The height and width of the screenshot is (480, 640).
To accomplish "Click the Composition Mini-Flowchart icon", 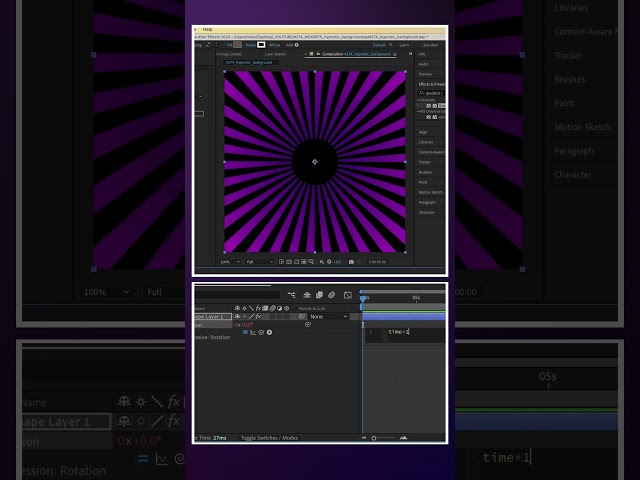I will point(291,295).
